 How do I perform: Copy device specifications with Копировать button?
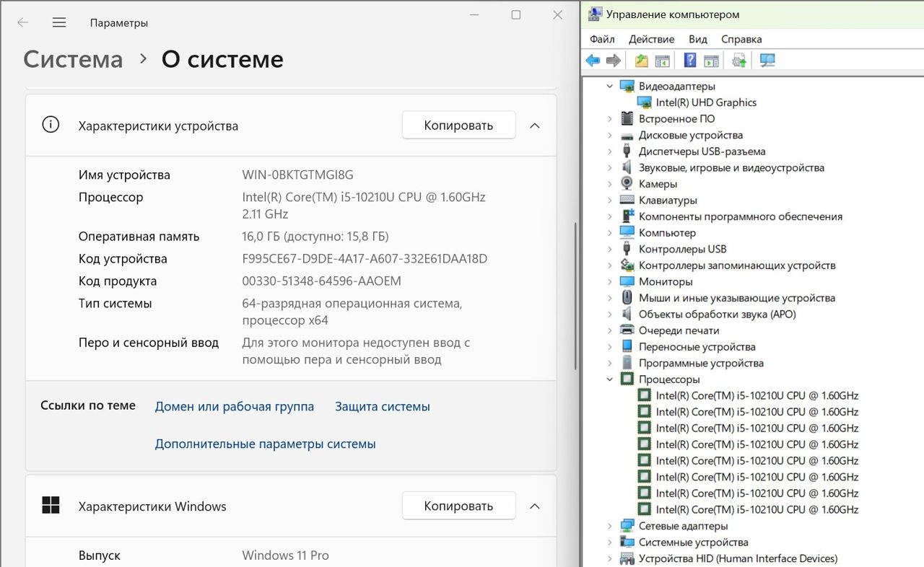pos(458,126)
